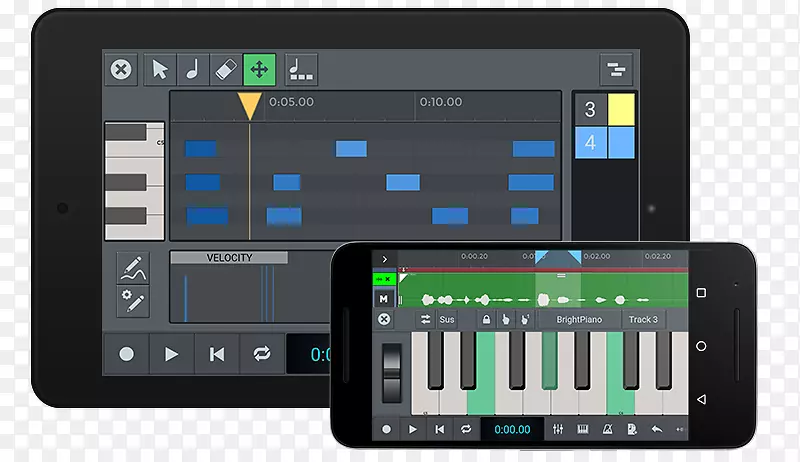The image size is (800, 462).
Task: Click the pitch wheel on the phone
Action: point(392,373)
